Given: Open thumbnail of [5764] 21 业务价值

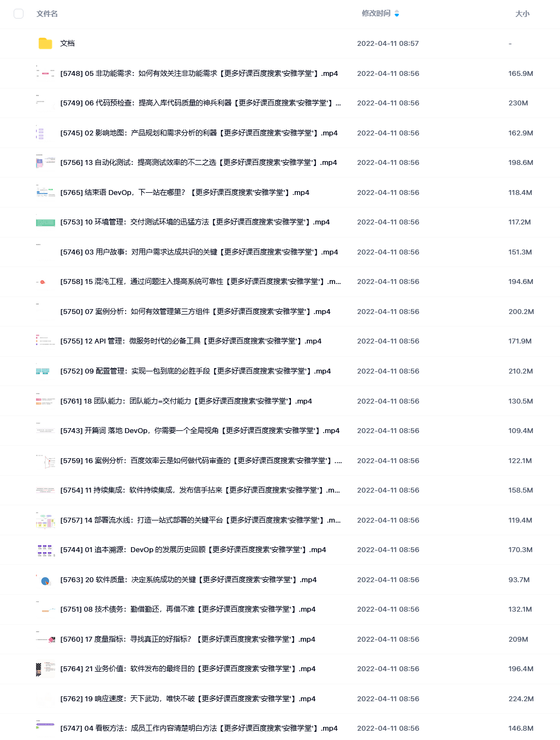Looking at the screenshot, I should click(45, 669).
